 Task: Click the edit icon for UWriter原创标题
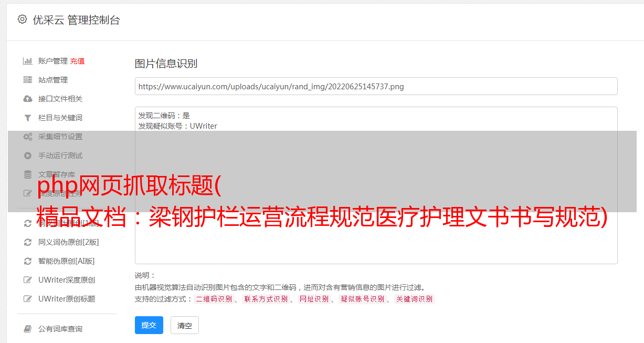pos(28,299)
